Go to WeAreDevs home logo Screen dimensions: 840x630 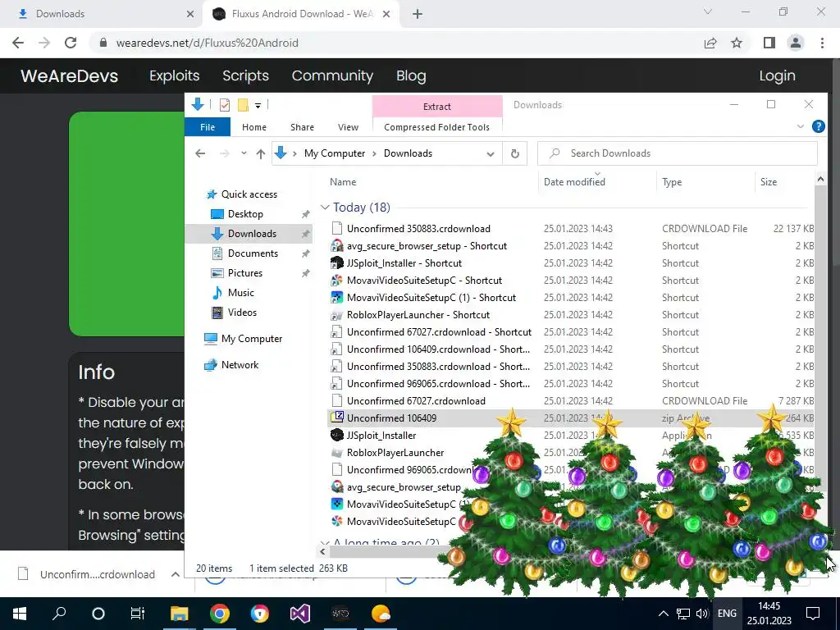pyautogui.click(x=69, y=75)
